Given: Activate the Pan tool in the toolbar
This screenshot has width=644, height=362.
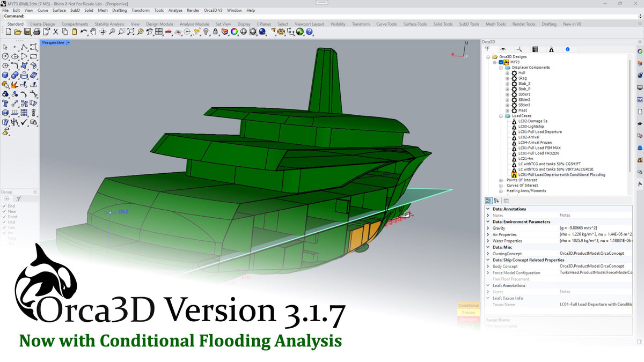Looking at the screenshot, I should point(93,32).
